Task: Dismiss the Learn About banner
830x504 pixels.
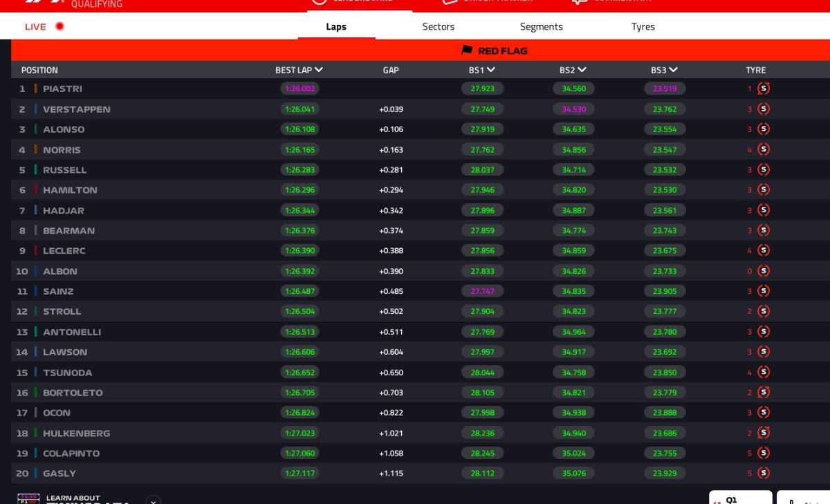Action: tap(154, 499)
